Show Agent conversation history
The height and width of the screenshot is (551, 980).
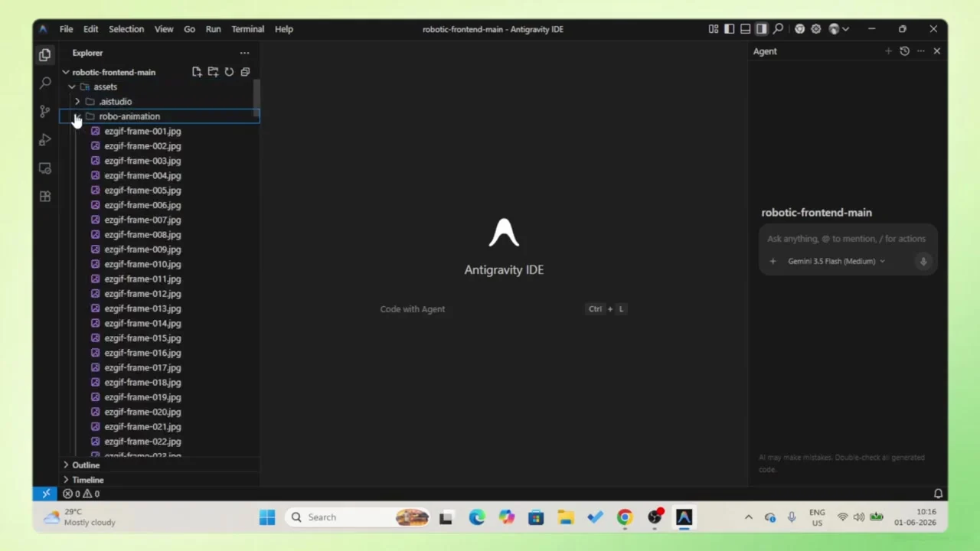tap(904, 51)
